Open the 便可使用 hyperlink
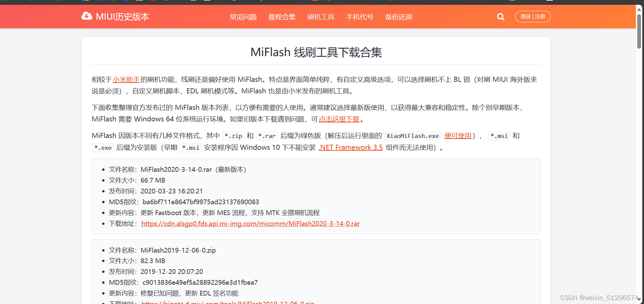The width and height of the screenshot is (644, 304). [458, 136]
